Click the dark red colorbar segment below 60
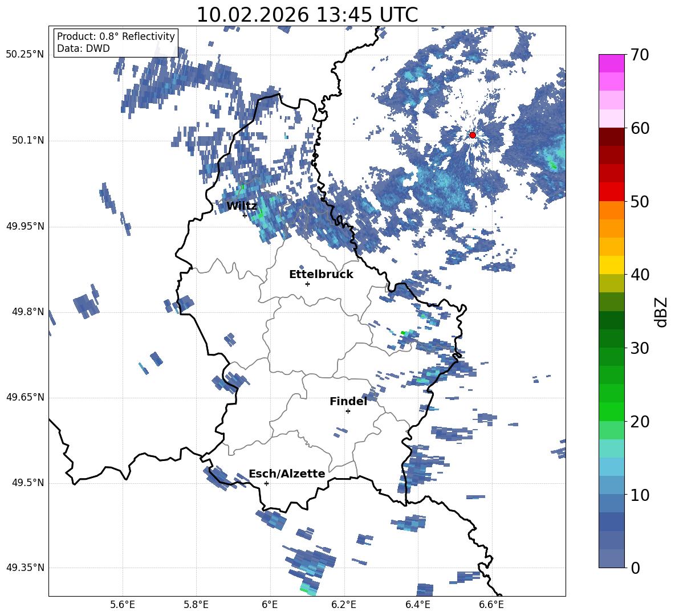The width and height of the screenshot is (675, 616). coord(611,137)
